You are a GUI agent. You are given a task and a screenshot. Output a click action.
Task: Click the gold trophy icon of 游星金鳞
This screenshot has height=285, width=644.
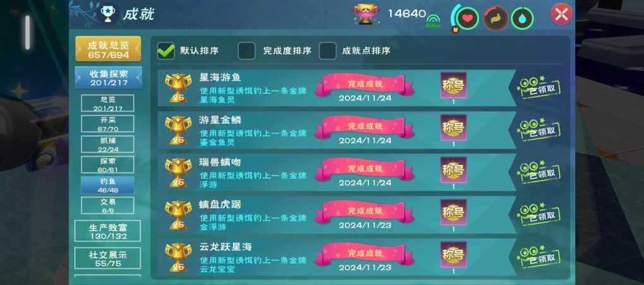(178, 130)
